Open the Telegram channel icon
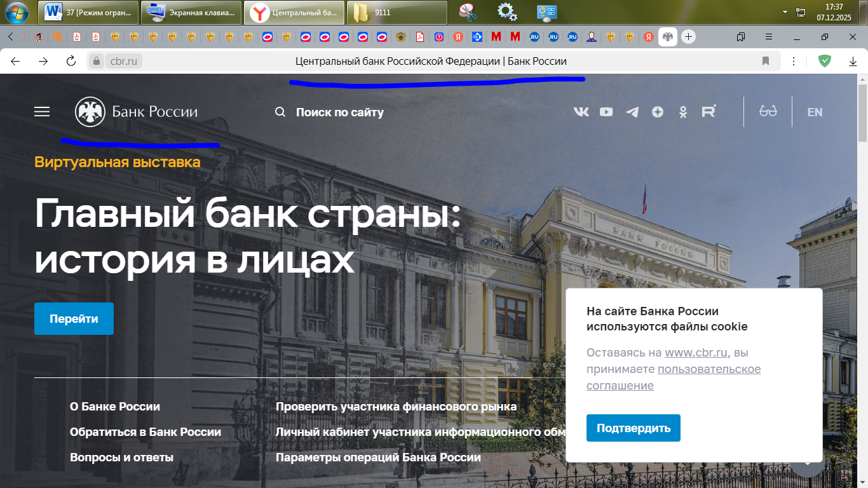Screen dimensions: 868x488 [x=632, y=112]
